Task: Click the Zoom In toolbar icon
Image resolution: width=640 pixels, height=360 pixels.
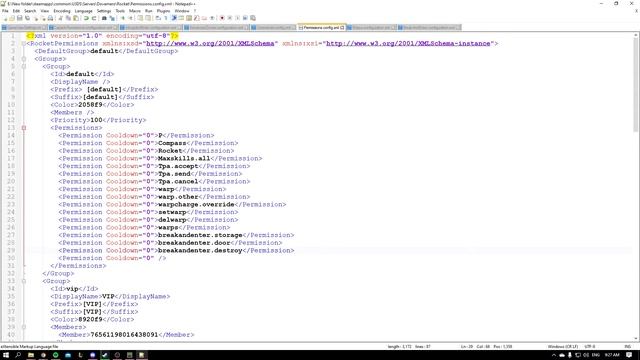Action: (122, 18)
